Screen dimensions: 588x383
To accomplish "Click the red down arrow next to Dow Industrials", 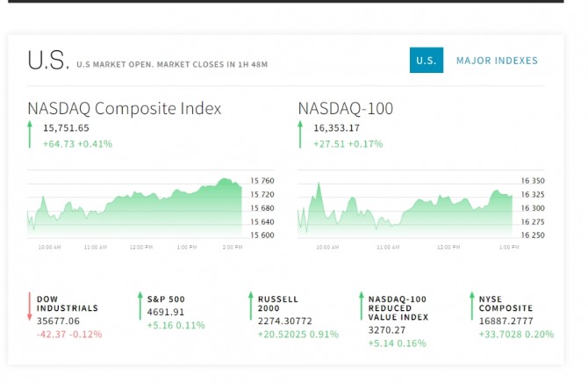I will (29, 314).
